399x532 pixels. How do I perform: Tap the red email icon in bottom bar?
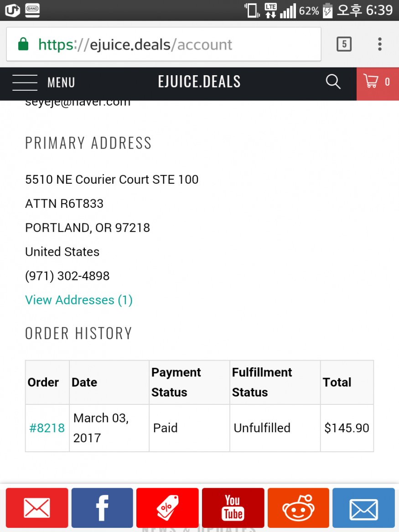[36, 507]
